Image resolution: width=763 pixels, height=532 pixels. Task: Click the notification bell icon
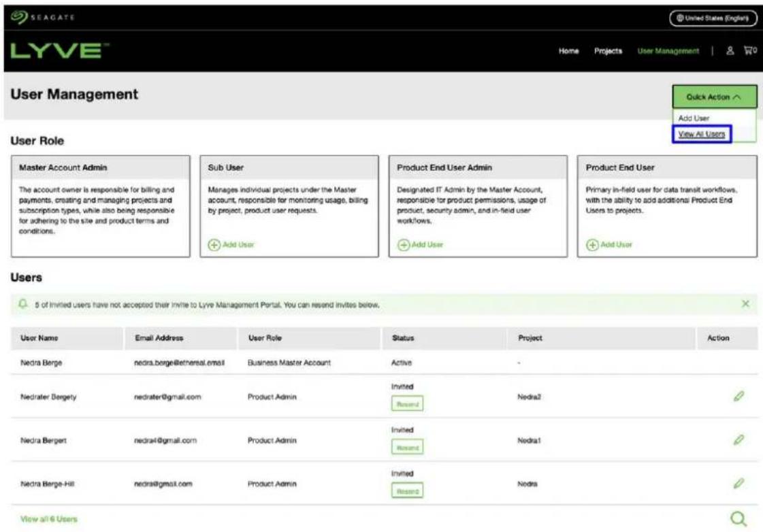coord(23,304)
